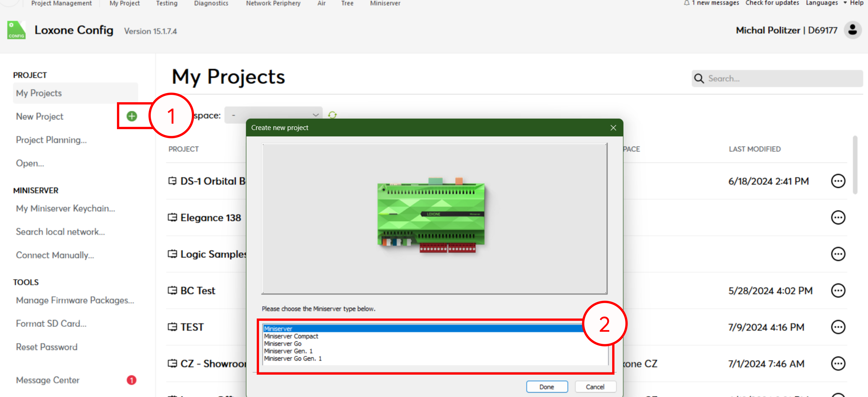Sort by PROJECT column header
Image resolution: width=868 pixels, height=397 pixels.
(x=183, y=149)
